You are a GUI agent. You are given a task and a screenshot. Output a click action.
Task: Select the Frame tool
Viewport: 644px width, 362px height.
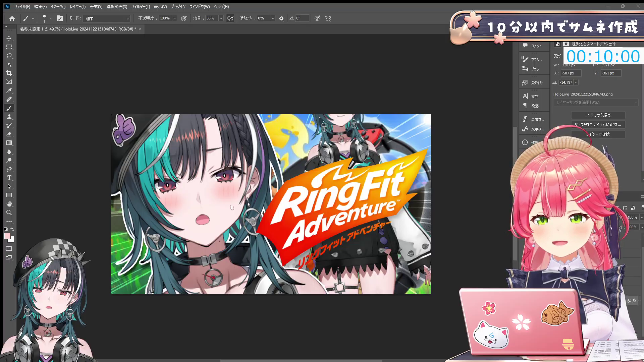[x=9, y=82]
